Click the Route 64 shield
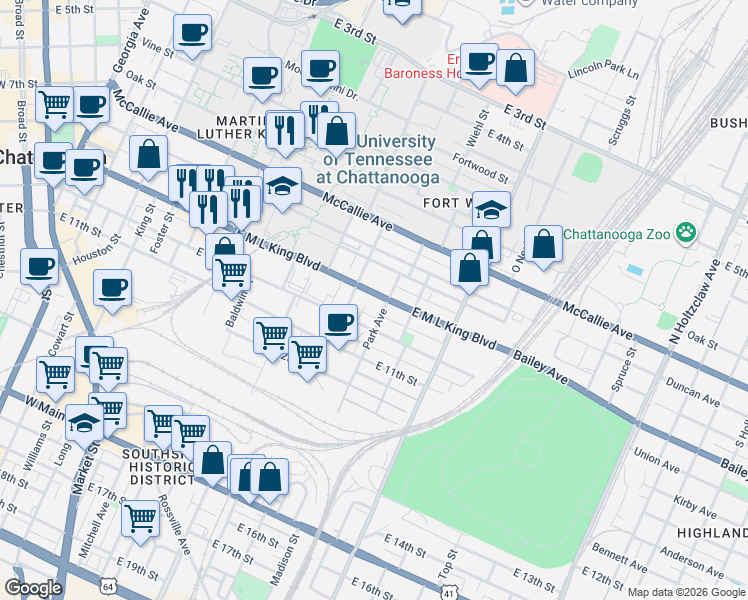This screenshot has height=600, width=748. click(x=108, y=586)
